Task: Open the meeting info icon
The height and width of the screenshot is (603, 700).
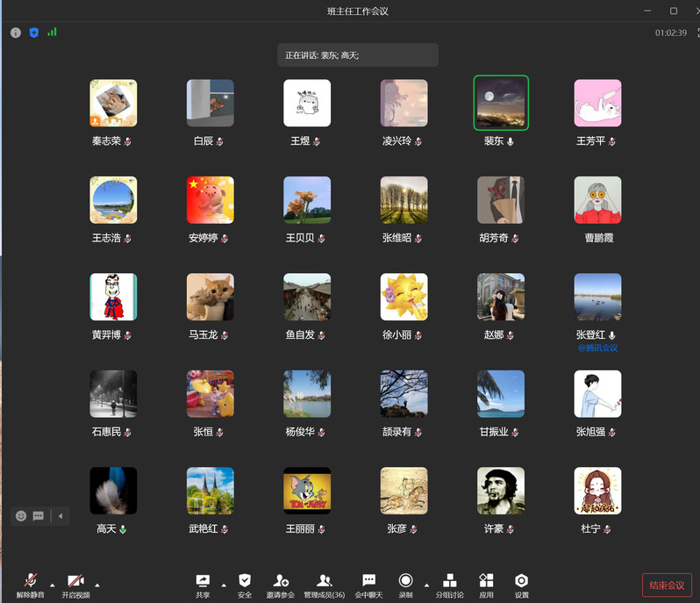Action: click(x=16, y=32)
